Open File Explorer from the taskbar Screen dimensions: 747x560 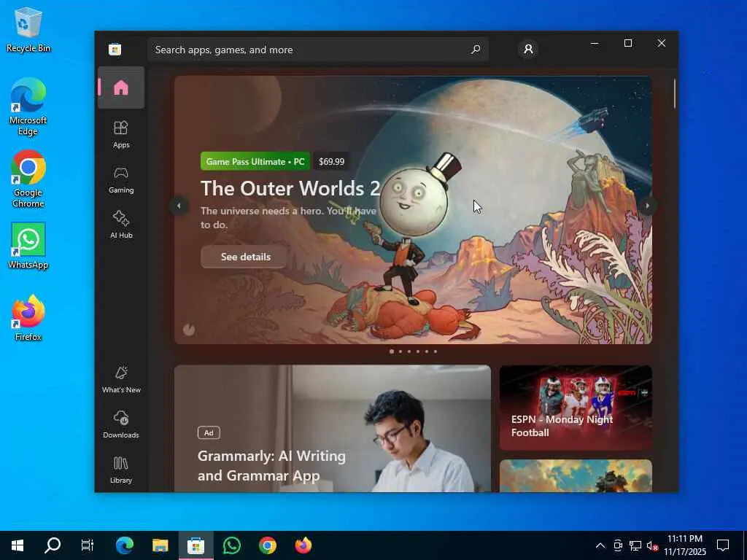point(160,545)
